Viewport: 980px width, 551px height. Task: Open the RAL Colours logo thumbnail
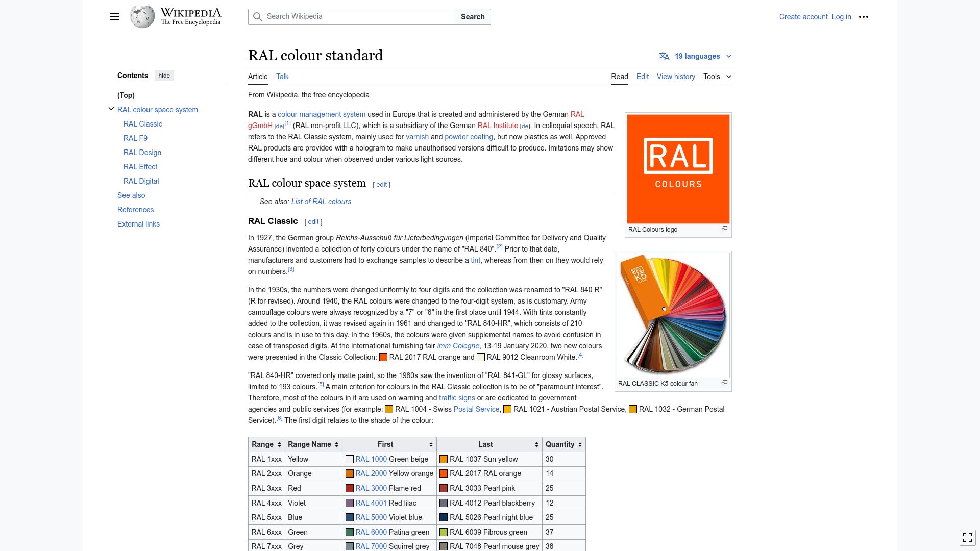[678, 169]
